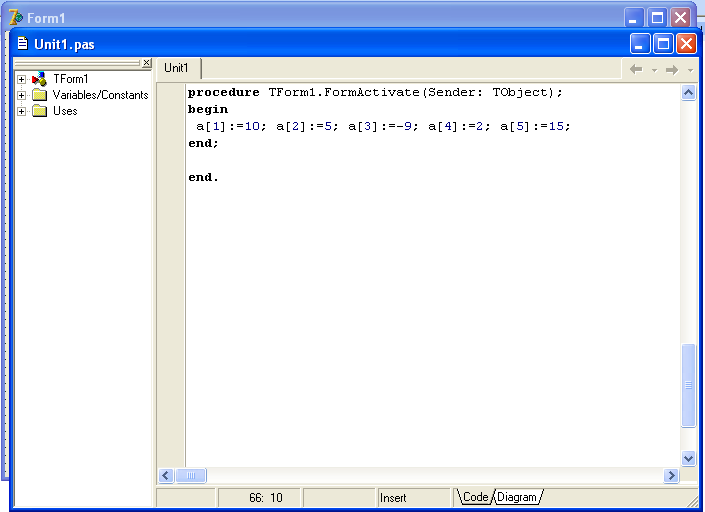Minimize the Unit1.pas window
Screen dimensions: 705x512
pyautogui.click(x=640, y=44)
